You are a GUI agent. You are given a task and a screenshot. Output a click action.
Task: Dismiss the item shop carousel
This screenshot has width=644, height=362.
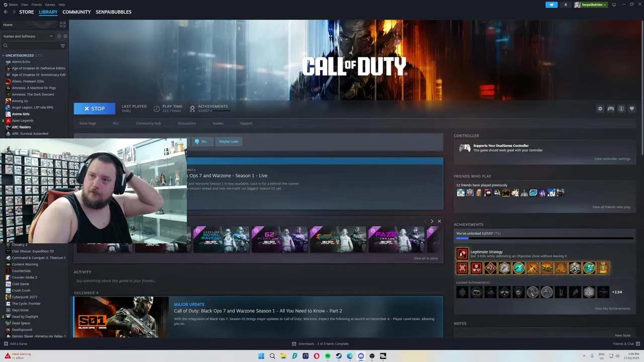click(x=439, y=221)
